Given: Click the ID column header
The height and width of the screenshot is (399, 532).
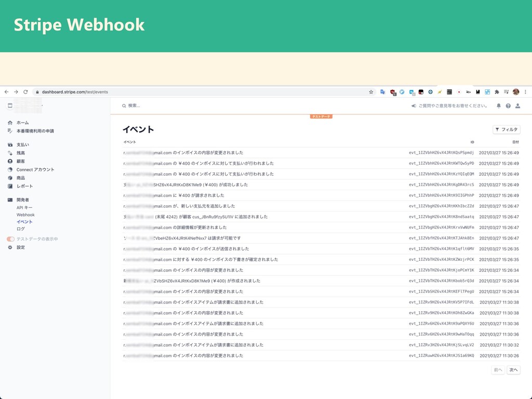Looking at the screenshot, I should click(472, 142).
